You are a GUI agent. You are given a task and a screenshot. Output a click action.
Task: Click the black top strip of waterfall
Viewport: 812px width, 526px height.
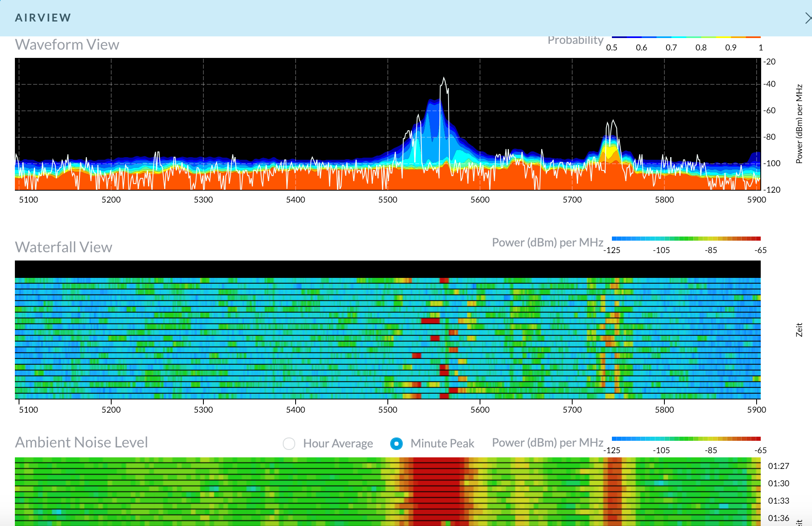click(388, 269)
